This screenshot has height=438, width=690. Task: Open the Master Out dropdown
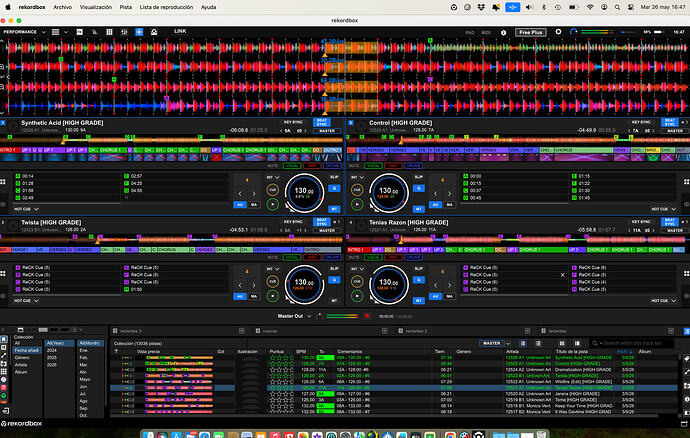(x=294, y=316)
